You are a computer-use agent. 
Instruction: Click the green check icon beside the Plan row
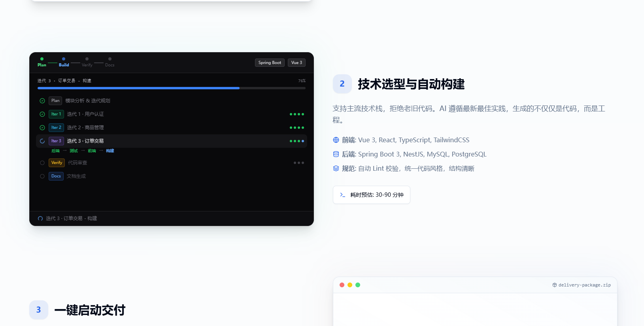tap(42, 101)
